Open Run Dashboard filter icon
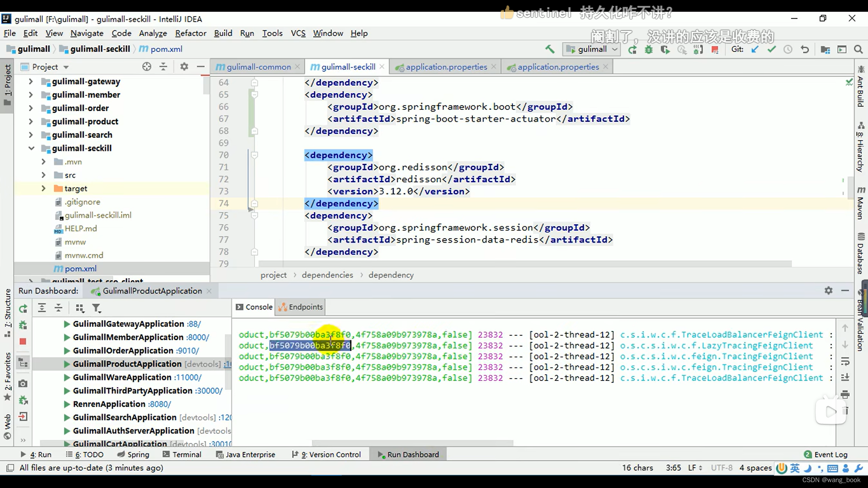The width and height of the screenshot is (868, 488). click(x=96, y=308)
